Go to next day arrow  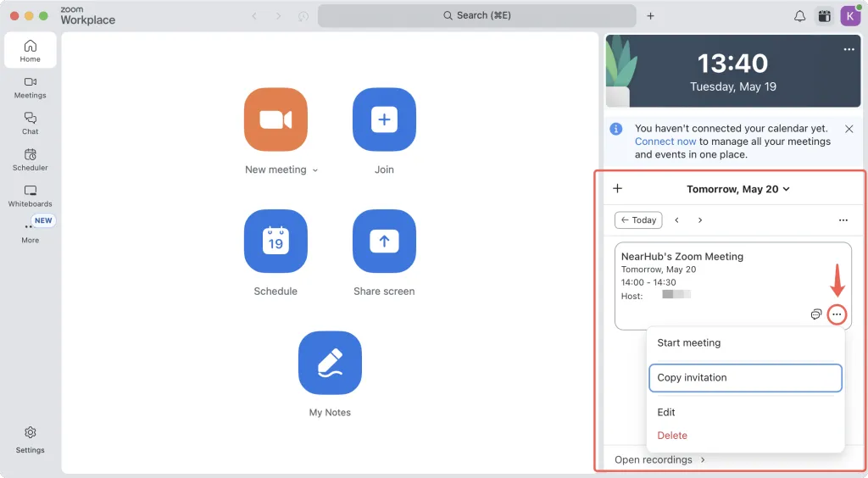[700, 220]
